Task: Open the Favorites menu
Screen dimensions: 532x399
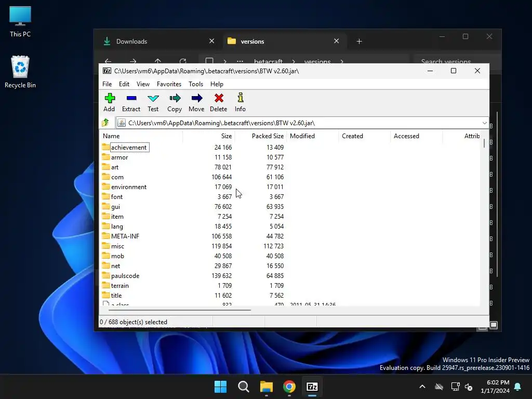Action: point(169,84)
